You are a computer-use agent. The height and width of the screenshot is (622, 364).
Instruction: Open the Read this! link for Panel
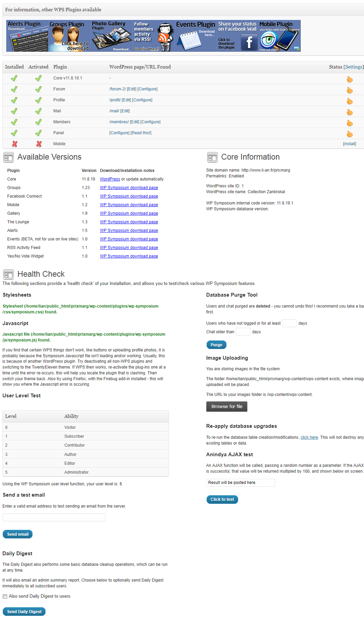tap(141, 133)
